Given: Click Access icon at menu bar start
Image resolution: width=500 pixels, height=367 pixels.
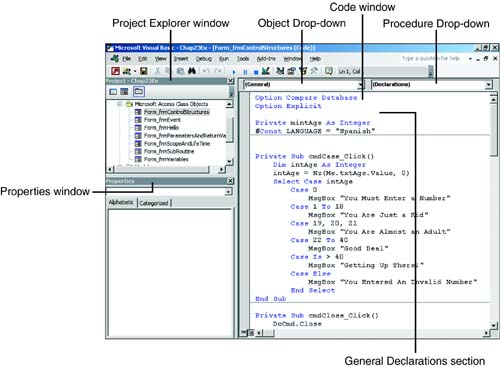Looking at the screenshot, I should (x=115, y=59).
